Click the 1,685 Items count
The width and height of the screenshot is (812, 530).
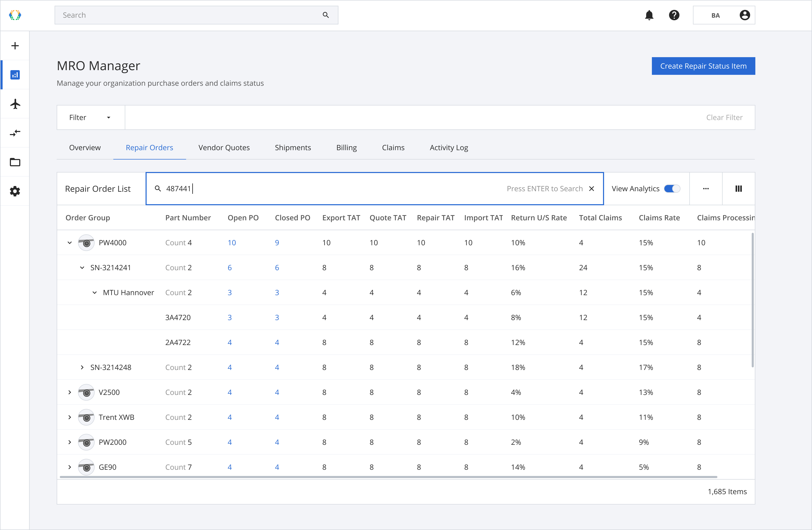click(727, 492)
